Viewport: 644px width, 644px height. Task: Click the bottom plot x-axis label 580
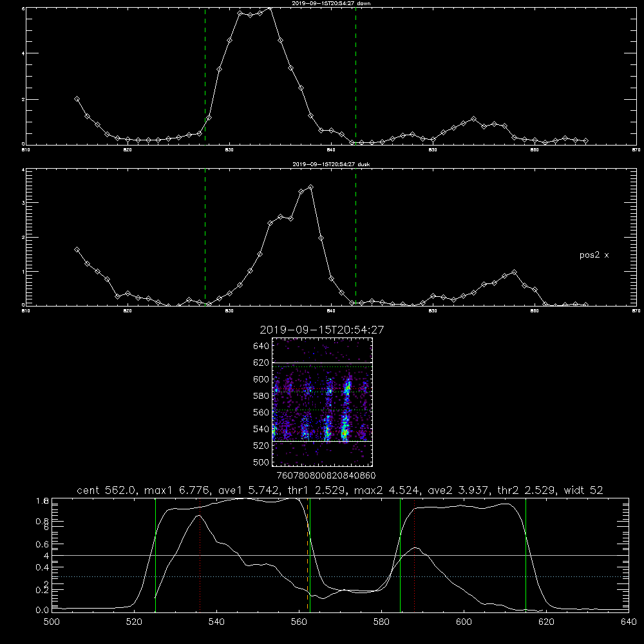[x=381, y=622]
